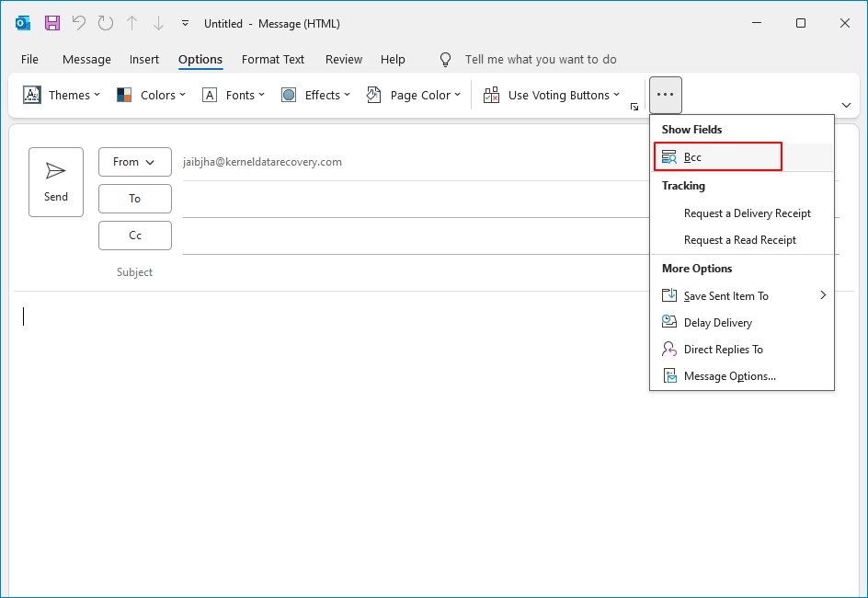Click the To recipients button
This screenshot has width=868, height=598.
pyautogui.click(x=135, y=199)
